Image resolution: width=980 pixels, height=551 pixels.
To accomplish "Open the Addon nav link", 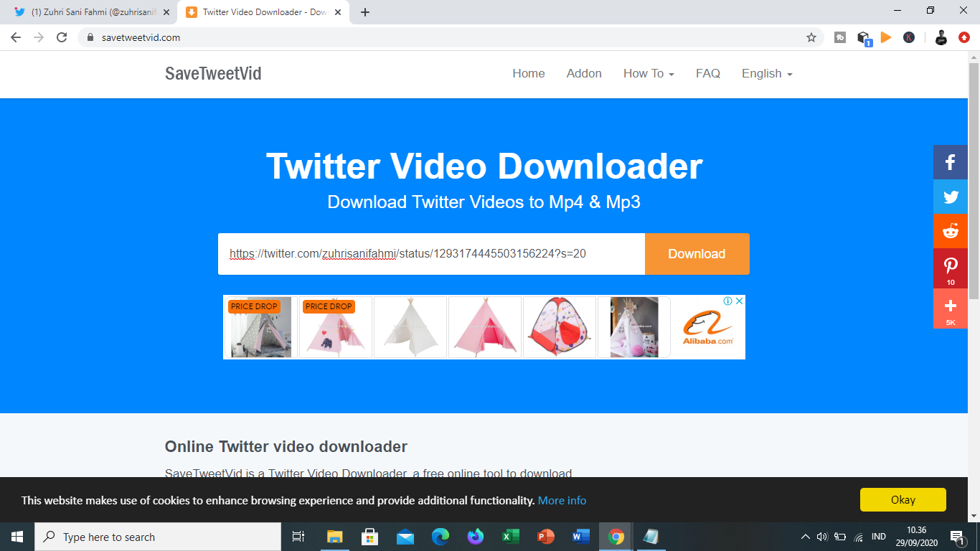I will [x=584, y=73].
